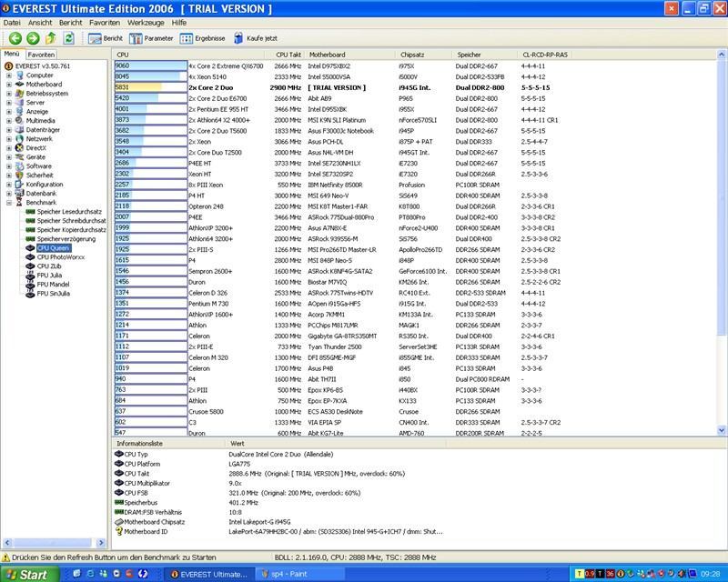Click the Geräte icon in tree
The width and height of the screenshot is (728, 582).
tap(19, 157)
